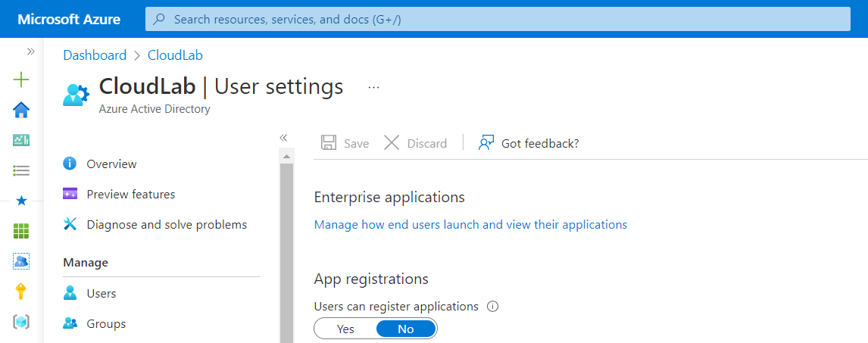Open the Dashboard chart icon in sidebar
Viewport: 868px width, 343px height.
click(21, 140)
